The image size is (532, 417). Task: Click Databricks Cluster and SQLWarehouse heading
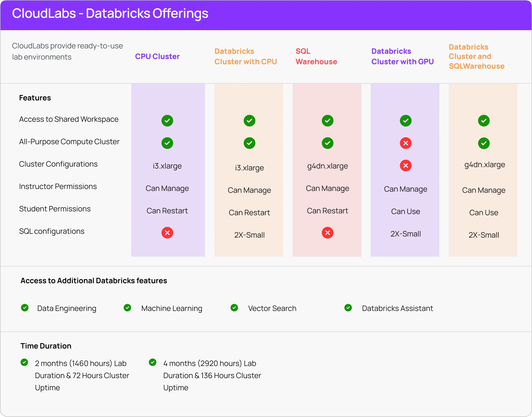tap(476, 56)
